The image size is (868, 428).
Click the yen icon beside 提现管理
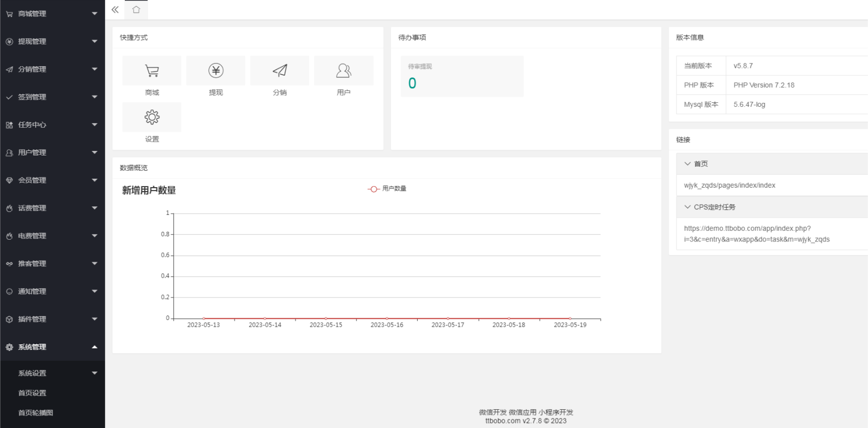coord(9,42)
